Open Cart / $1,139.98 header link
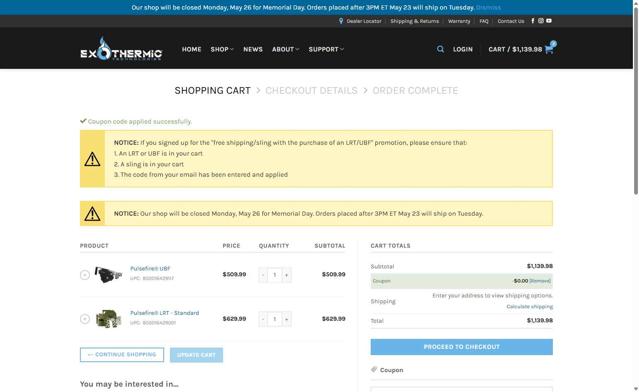Screen dimensions: 639x392 [515, 49]
